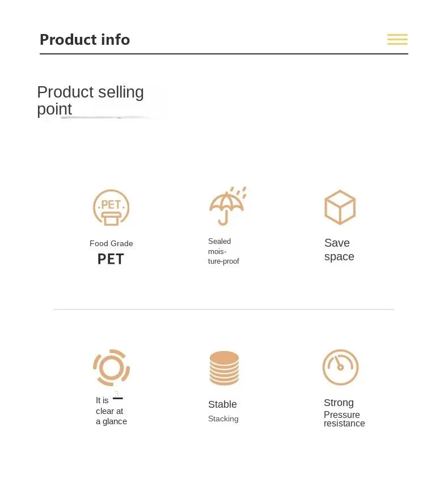448x486 pixels.
Task: Click the cube save space icon
Action: tap(340, 207)
